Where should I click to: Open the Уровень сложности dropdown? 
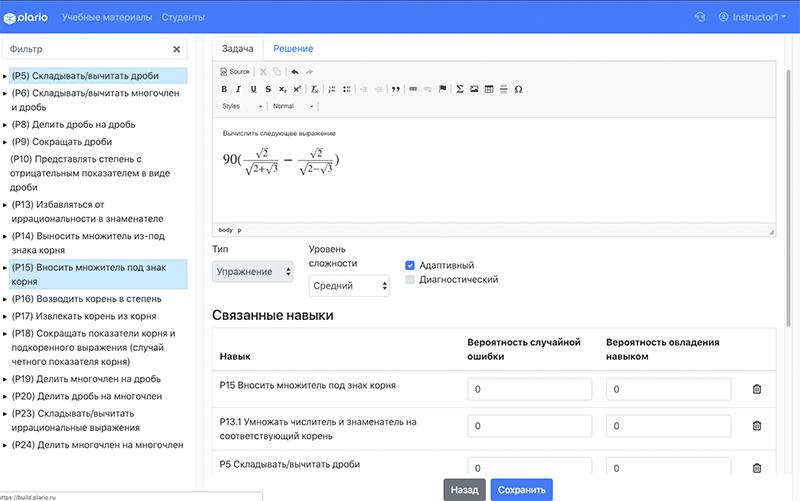tap(349, 286)
